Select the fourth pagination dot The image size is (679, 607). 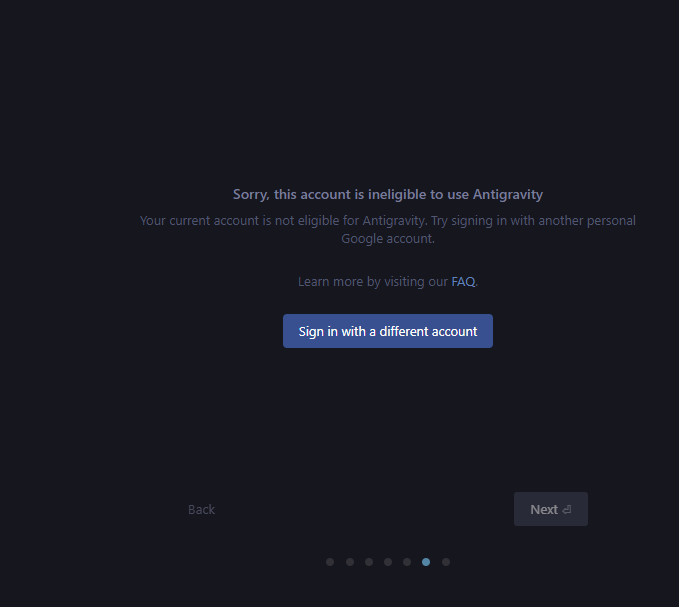tap(388, 562)
